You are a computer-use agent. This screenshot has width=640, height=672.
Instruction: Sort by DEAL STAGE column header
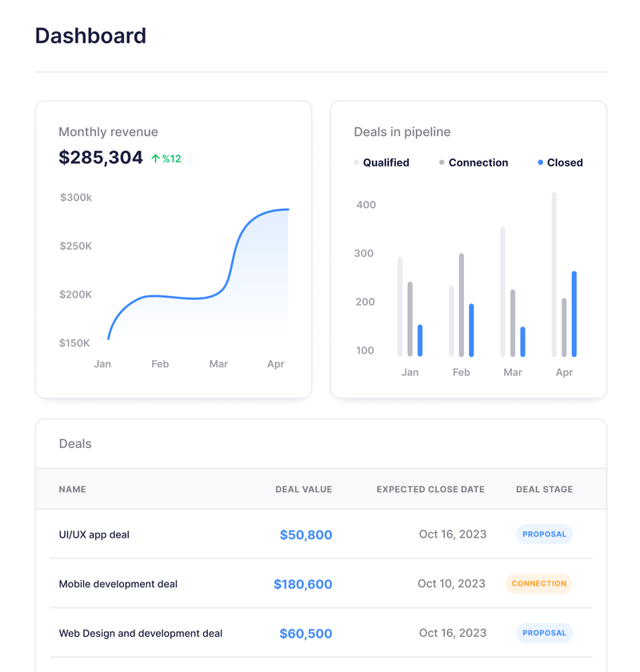click(545, 490)
